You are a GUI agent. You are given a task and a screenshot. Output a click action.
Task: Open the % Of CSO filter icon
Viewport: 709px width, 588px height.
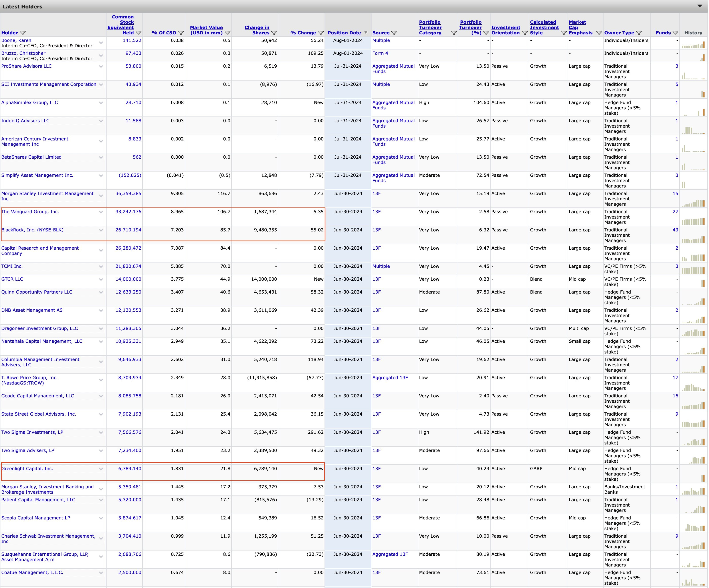tap(181, 33)
